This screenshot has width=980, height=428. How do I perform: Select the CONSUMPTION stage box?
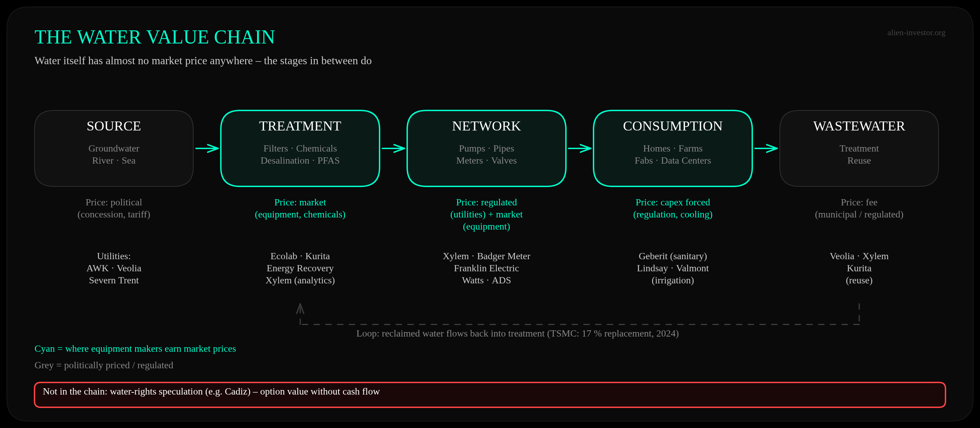point(673,148)
